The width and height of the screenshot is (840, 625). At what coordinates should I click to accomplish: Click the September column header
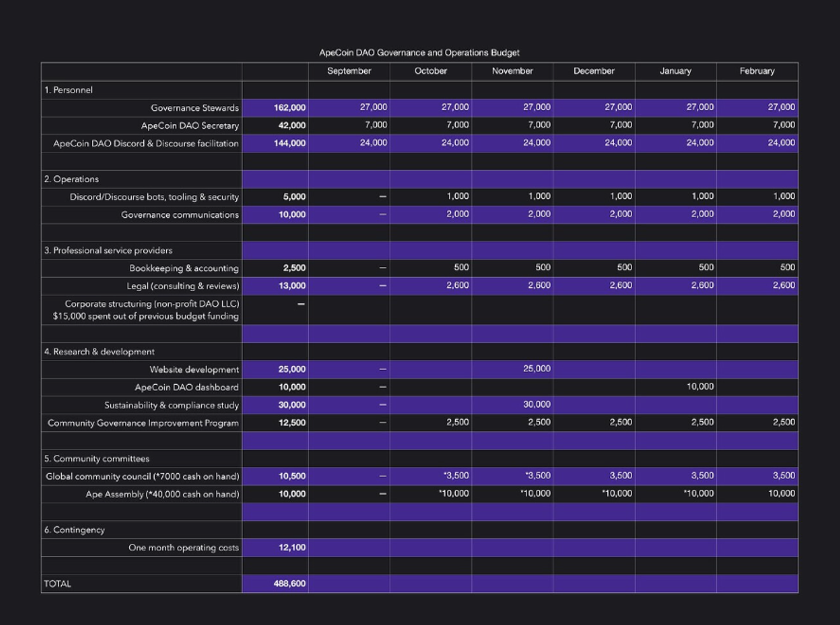[x=349, y=71]
